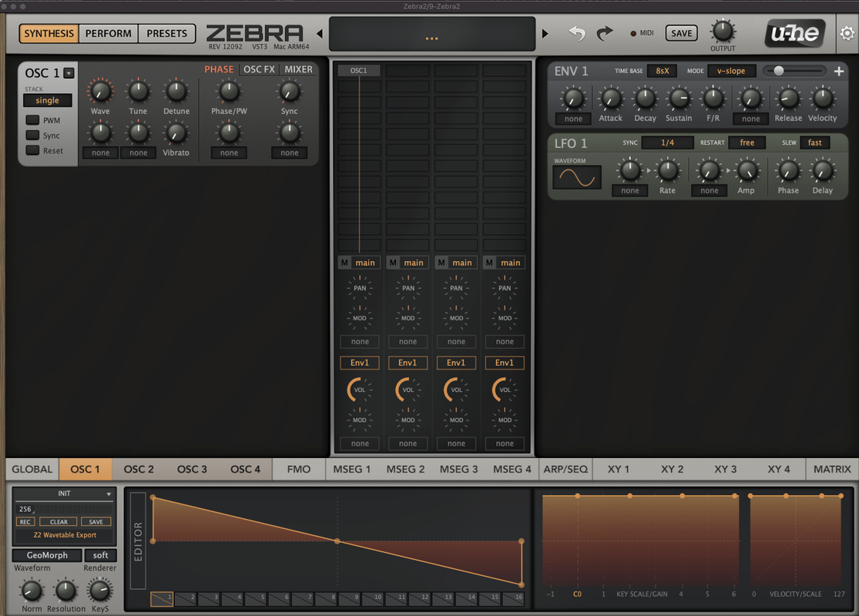Open the INIT preset dropdown

coord(65,494)
